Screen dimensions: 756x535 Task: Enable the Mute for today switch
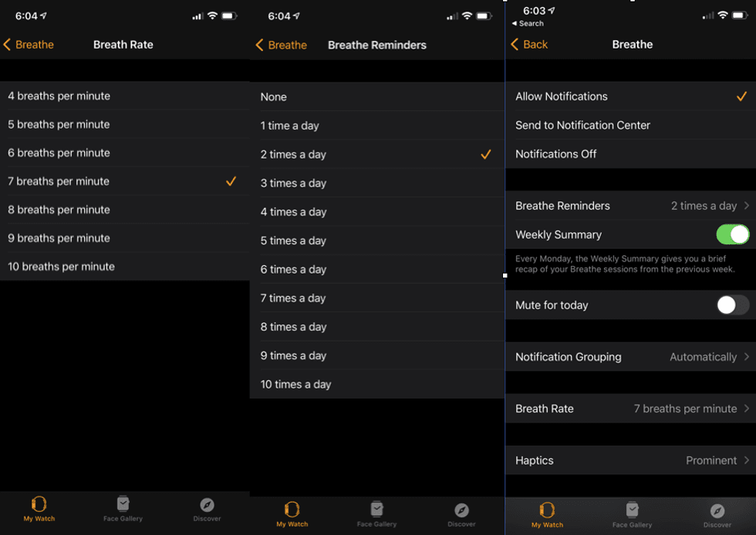731,305
